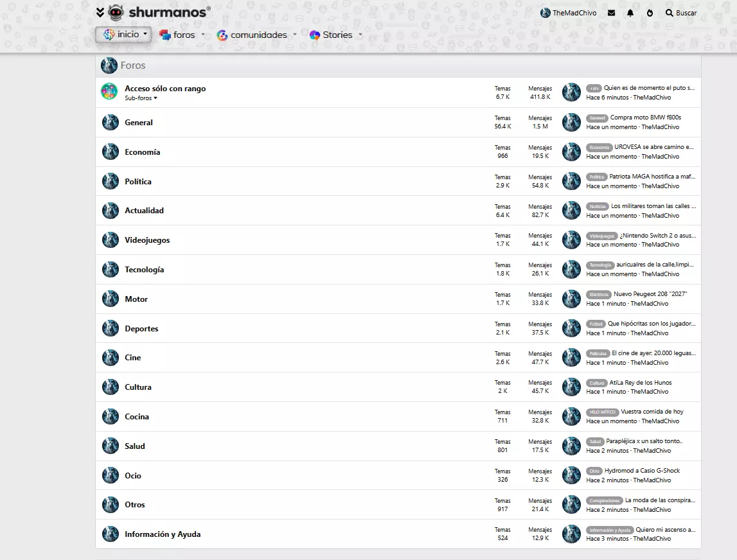Click last-poster avatar in Salud row
The height and width of the screenshot is (560, 737).
(x=572, y=446)
